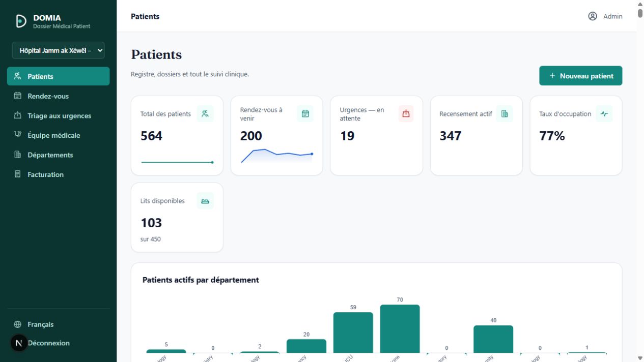This screenshot has height=362, width=644.
Task: Click the Rendez-vous à venir calendar icon
Action: pos(305,114)
